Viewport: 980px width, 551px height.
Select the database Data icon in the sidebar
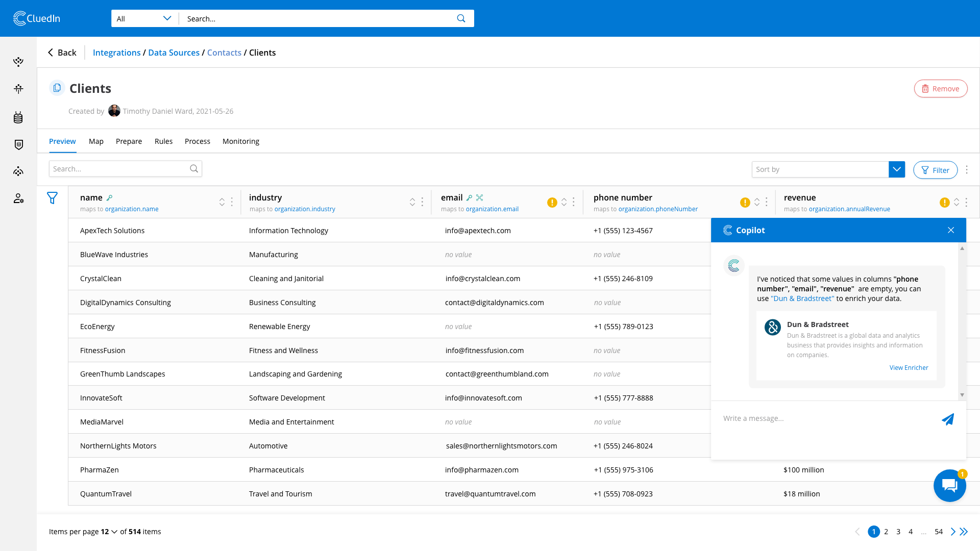coord(18,117)
